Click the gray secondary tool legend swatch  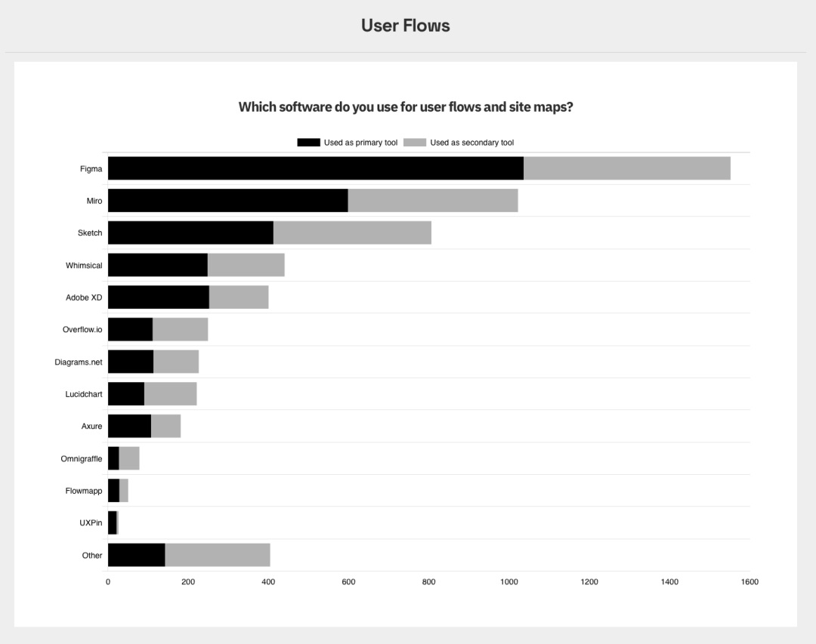tap(415, 143)
